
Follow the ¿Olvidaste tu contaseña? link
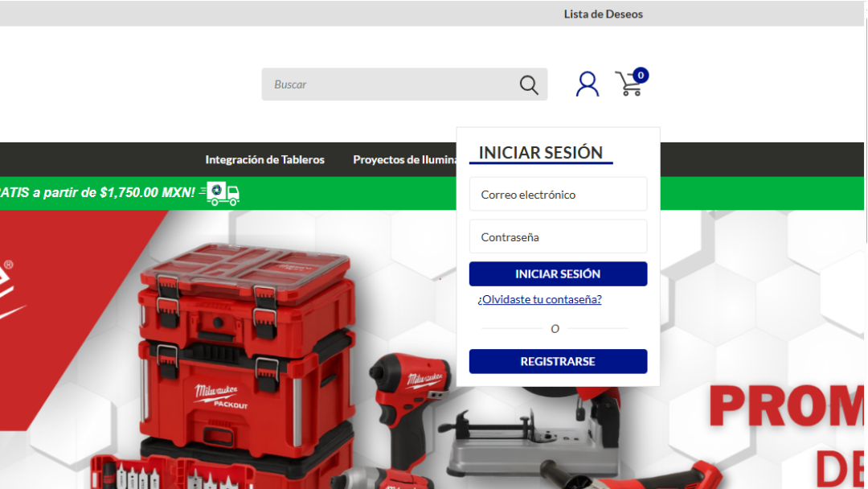(539, 299)
